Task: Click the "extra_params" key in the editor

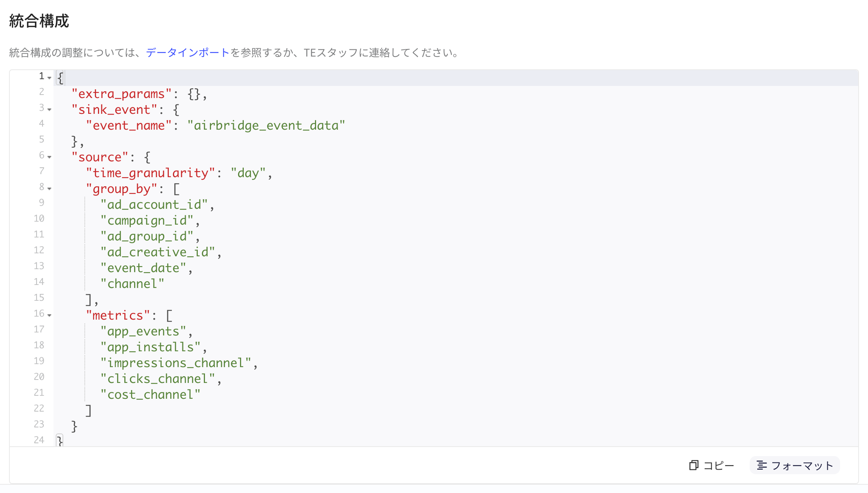Action: 121,94
